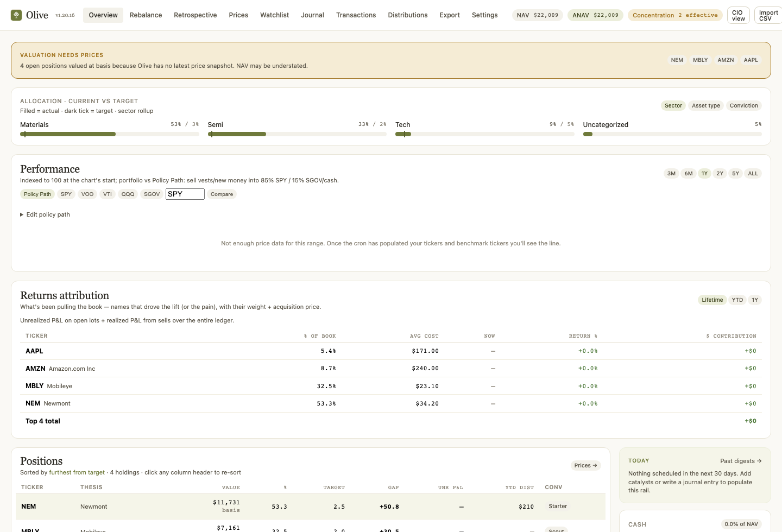This screenshot has width=782, height=532.
Task: Show Lifetime returns attribution
Action: click(712, 300)
